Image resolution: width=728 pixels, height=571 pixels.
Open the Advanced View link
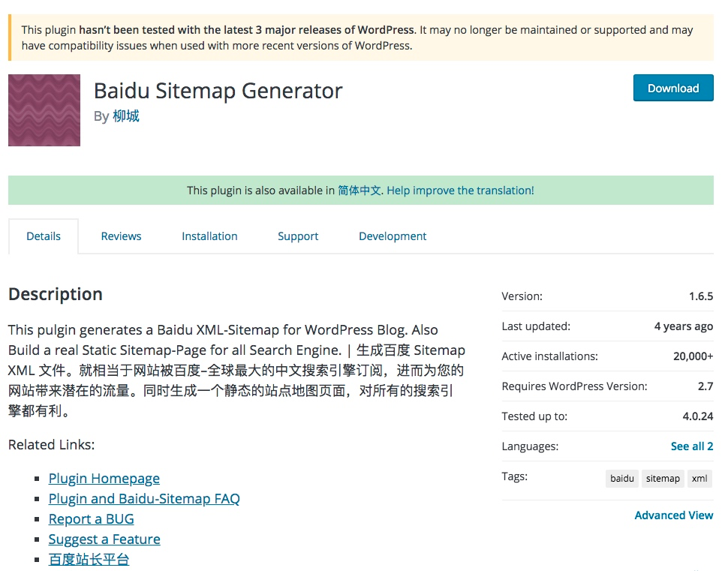(673, 515)
